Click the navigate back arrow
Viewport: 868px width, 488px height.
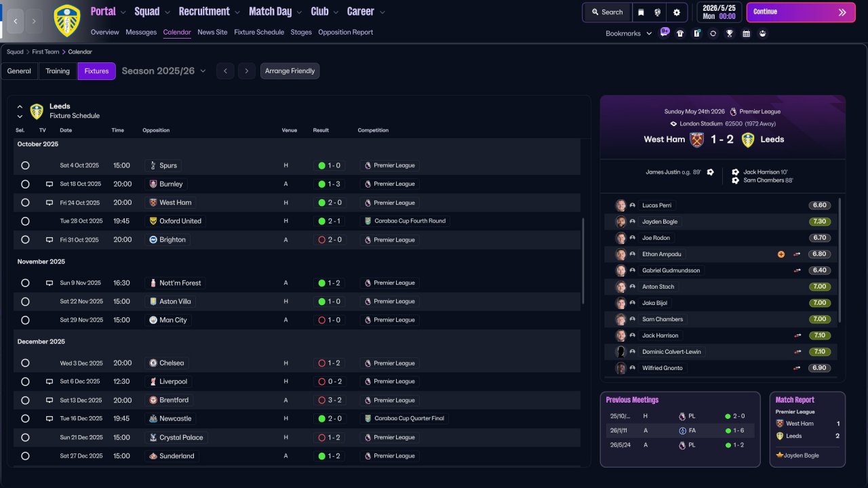tap(16, 21)
